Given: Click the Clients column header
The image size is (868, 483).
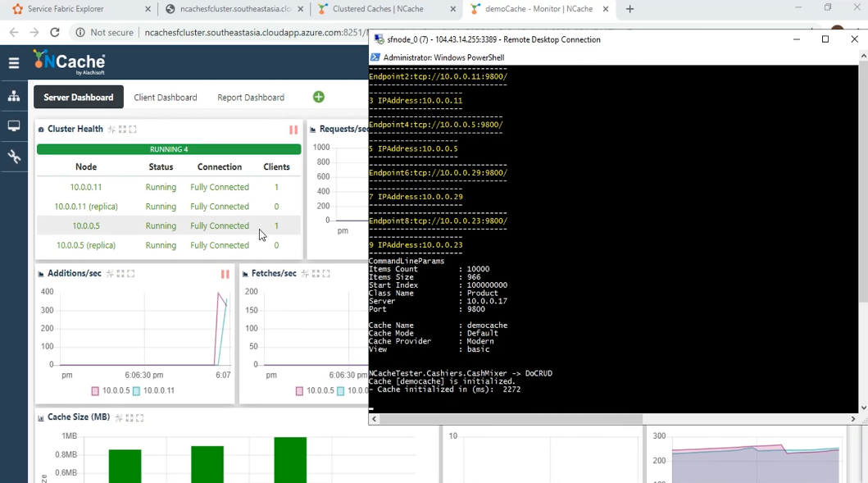Looking at the screenshot, I should click(276, 166).
